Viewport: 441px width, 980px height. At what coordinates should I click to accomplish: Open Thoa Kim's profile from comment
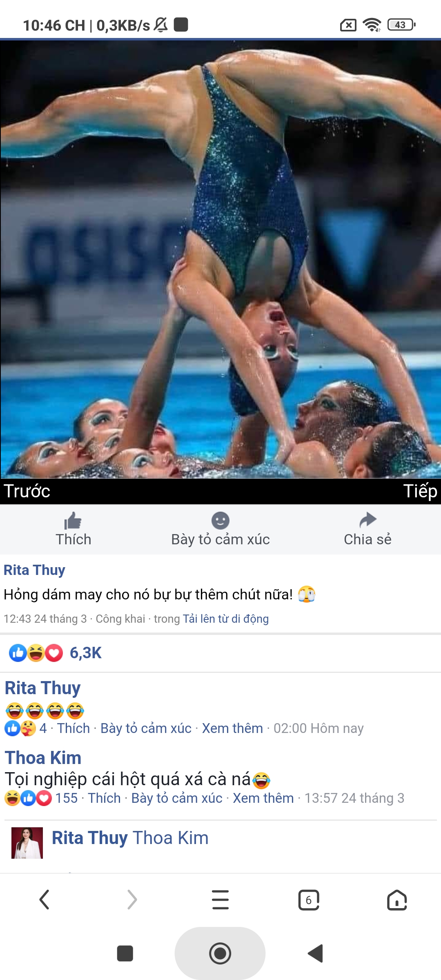43,758
